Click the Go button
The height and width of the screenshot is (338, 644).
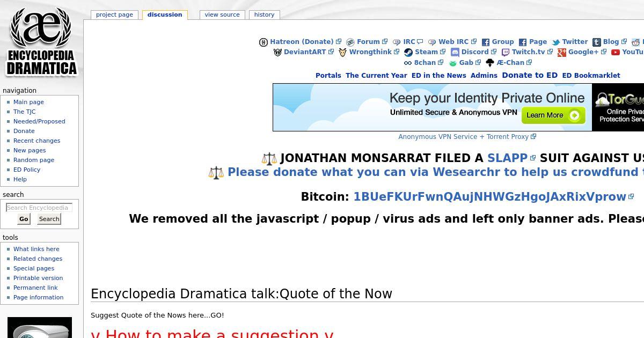24,219
